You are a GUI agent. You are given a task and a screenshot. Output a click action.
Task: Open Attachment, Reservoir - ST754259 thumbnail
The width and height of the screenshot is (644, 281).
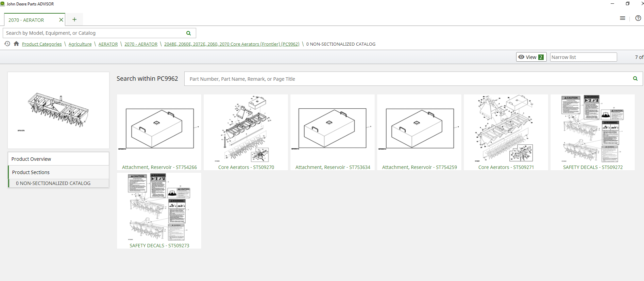point(419,132)
